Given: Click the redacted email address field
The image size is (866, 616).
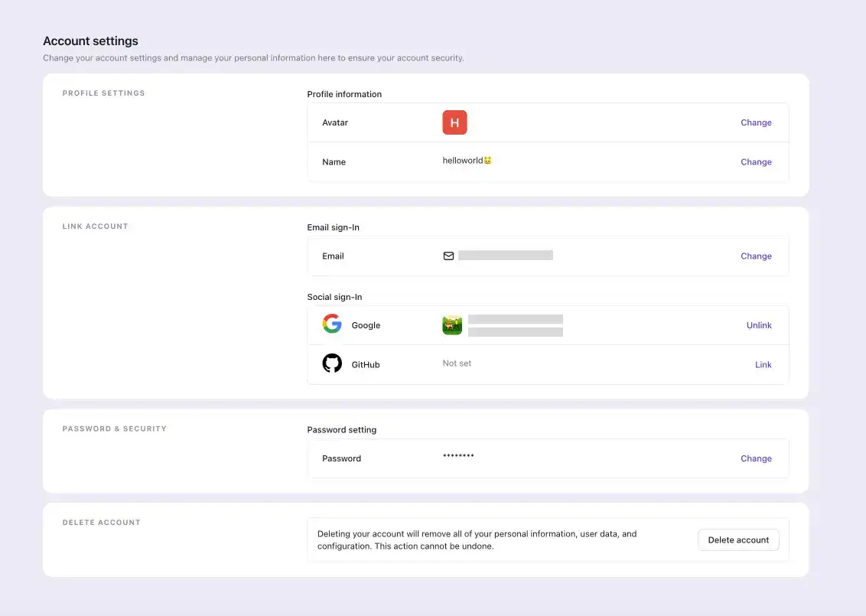Looking at the screenshot, I should pos(505,256).
